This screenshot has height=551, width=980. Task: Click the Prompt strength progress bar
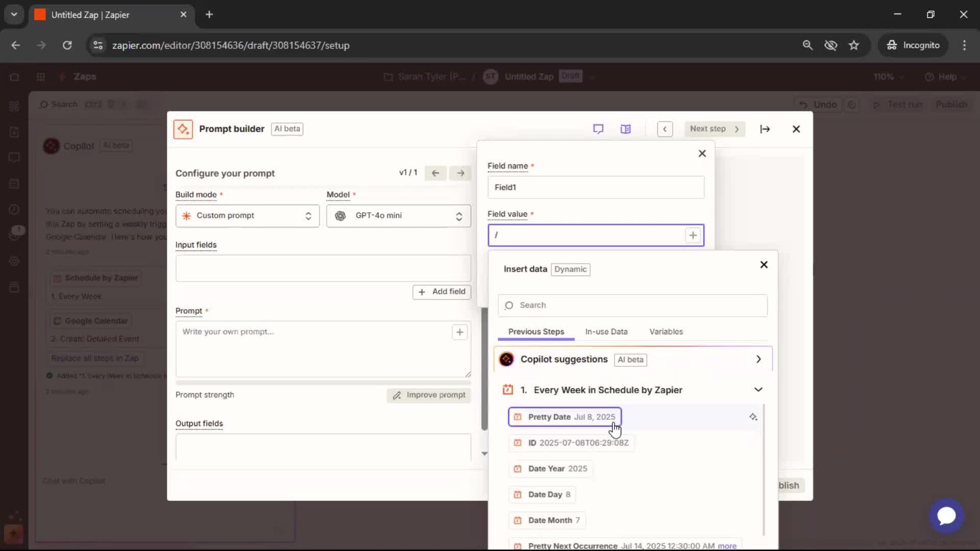point(323,383)
